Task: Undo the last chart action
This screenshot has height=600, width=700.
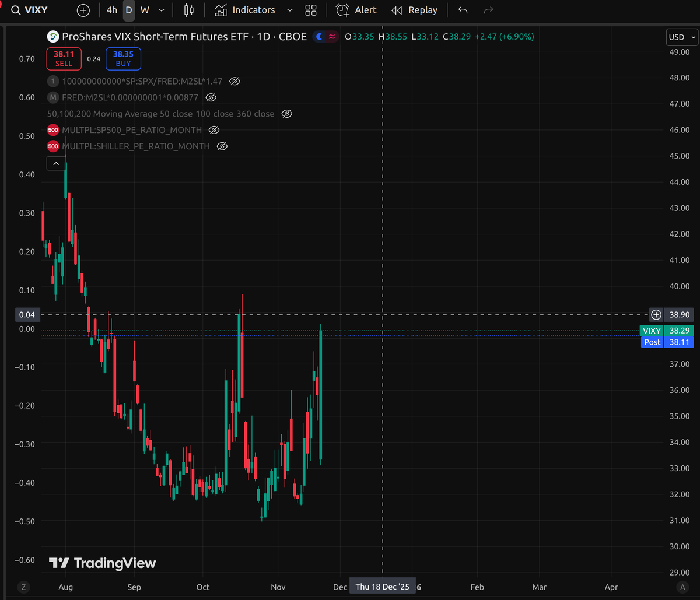Action: pyautogui.click(x=463, y=10)
